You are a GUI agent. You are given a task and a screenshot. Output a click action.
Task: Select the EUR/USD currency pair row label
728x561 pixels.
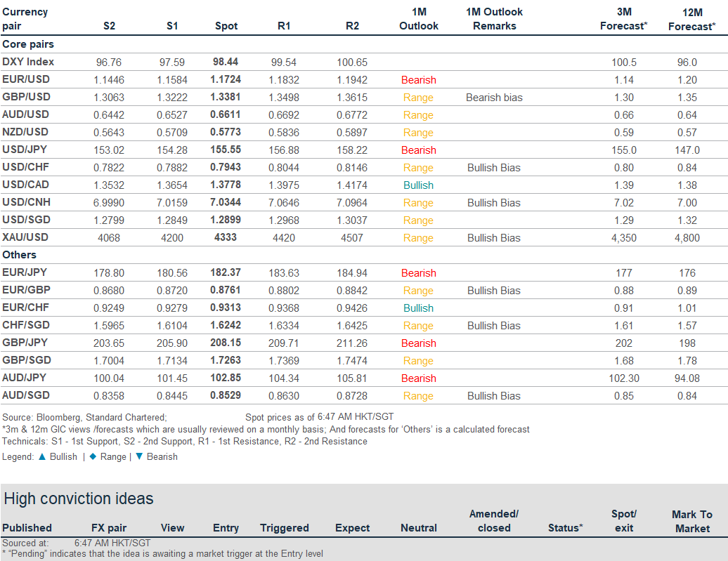coord(26,79)
